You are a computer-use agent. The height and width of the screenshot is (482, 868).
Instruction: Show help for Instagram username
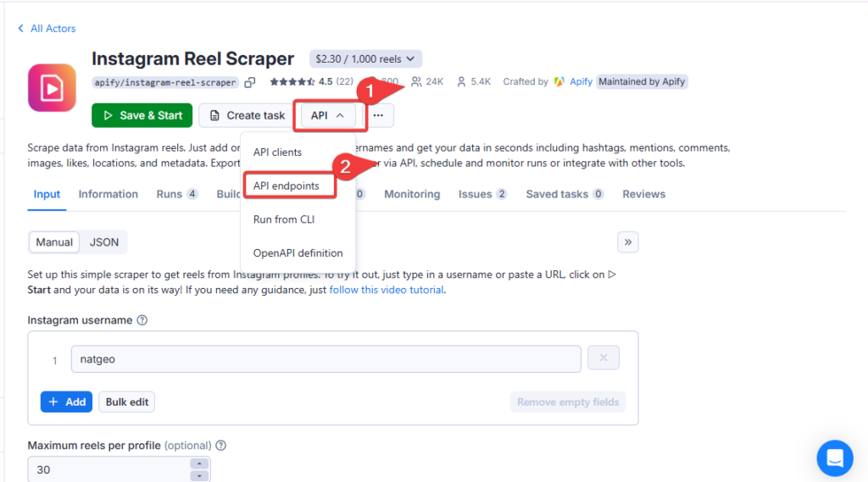tap(142, 320)
